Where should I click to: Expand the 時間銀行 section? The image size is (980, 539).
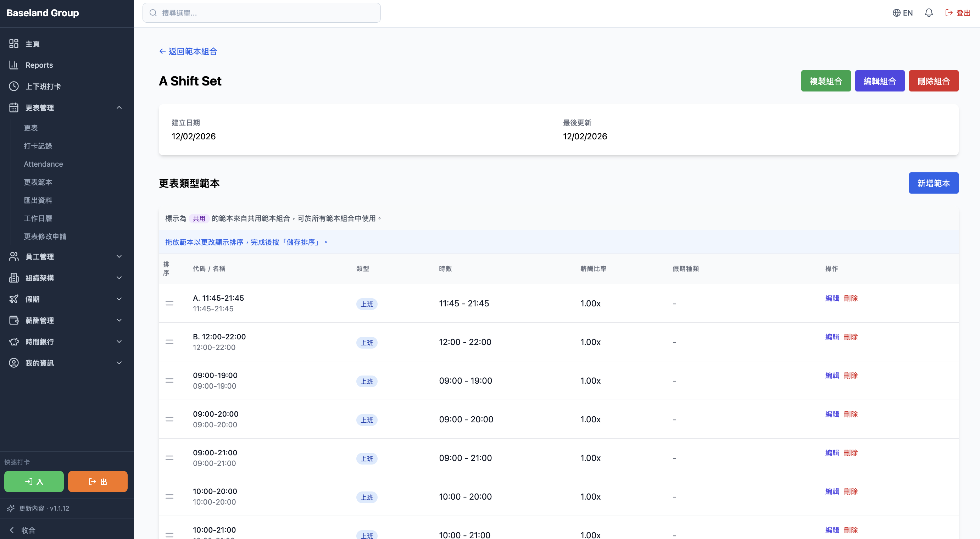tap(67, 341)
